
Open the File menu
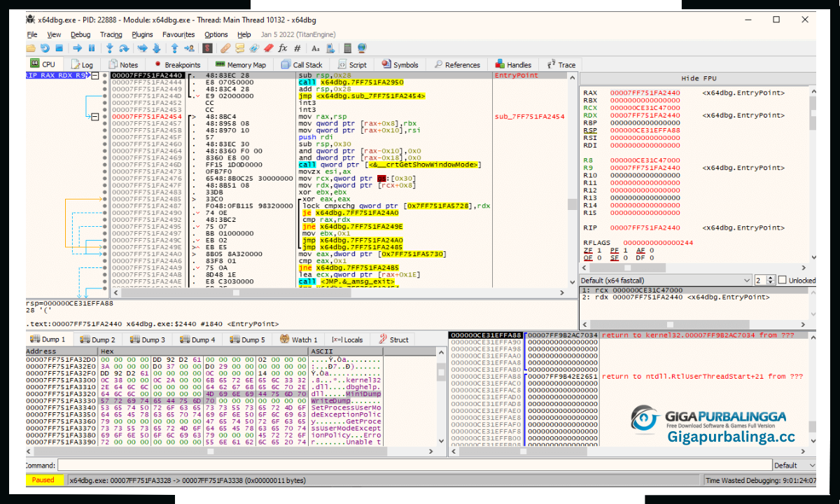32,34
